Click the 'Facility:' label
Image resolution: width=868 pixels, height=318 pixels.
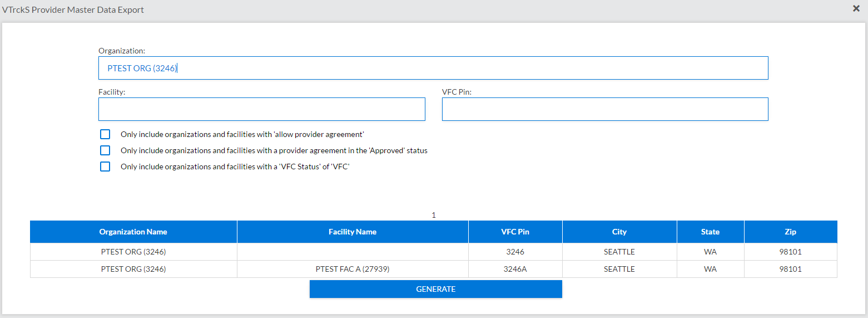[112, 92]
